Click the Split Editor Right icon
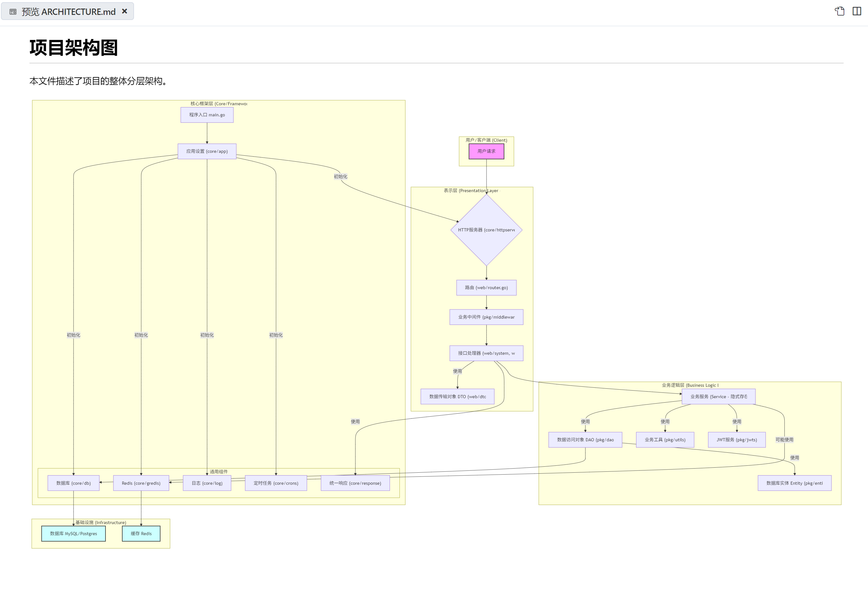Viewport: 868px width, 596px height. click(857, 11)
